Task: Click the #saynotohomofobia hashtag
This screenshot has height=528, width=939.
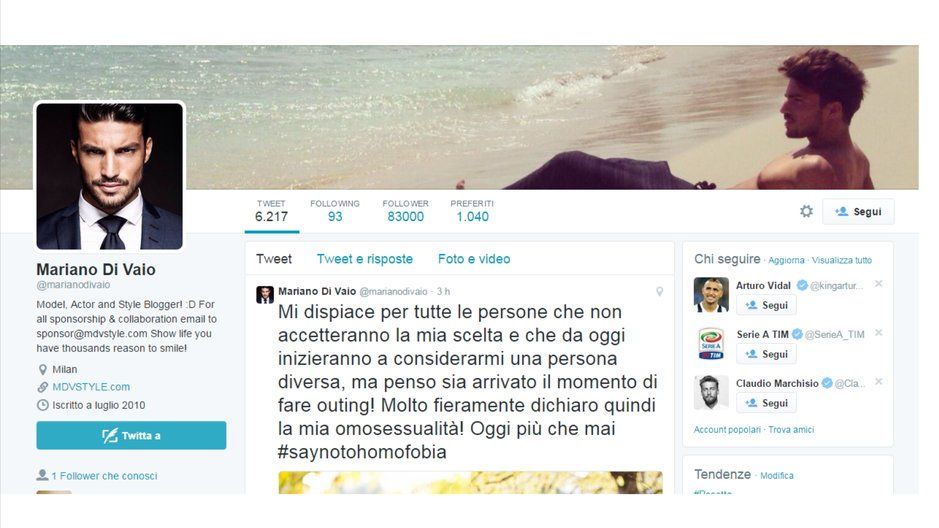Action: [362, 451]
